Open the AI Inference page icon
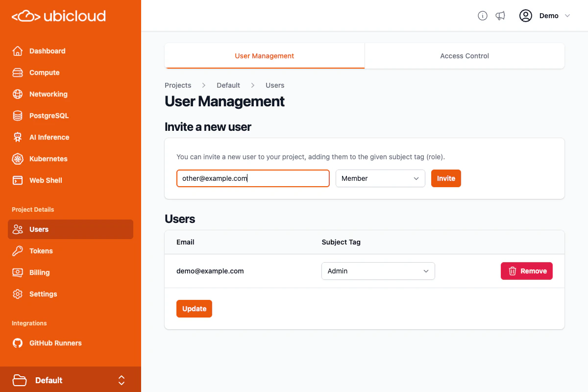 pos(17,137)
